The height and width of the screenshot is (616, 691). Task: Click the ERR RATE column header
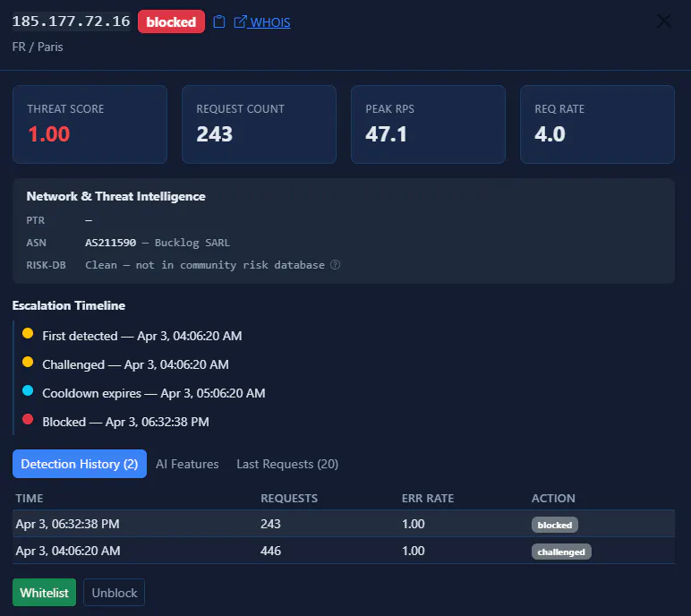pos(428,499)
